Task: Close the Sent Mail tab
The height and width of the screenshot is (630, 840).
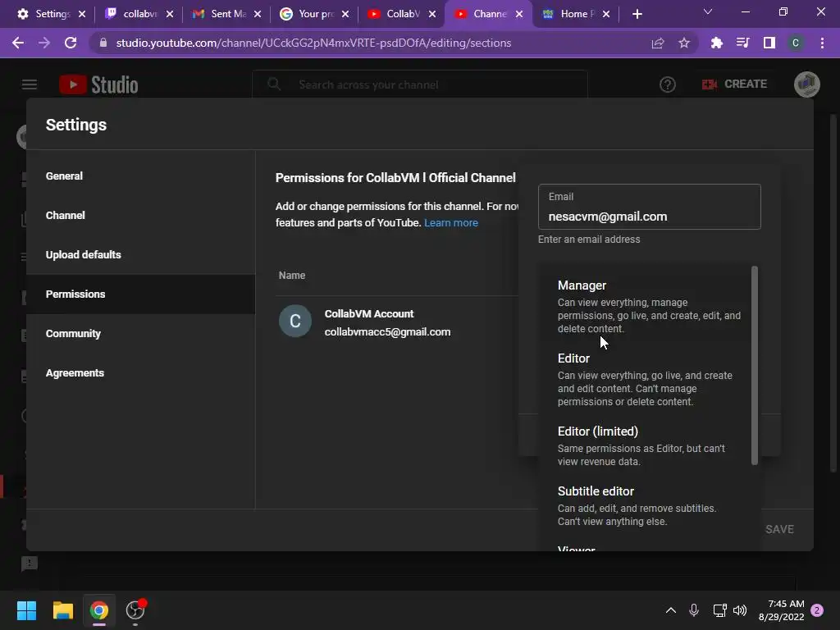Action: tap(257, 14)
